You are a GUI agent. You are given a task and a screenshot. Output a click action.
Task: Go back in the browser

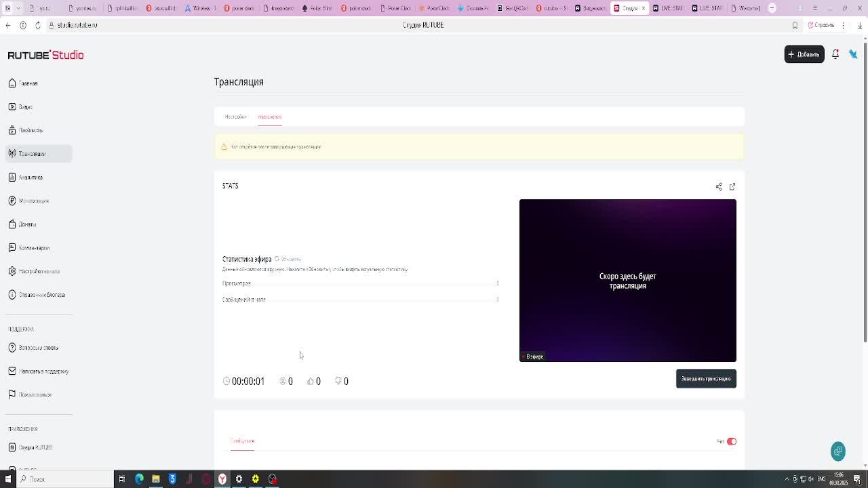(7, 25)
